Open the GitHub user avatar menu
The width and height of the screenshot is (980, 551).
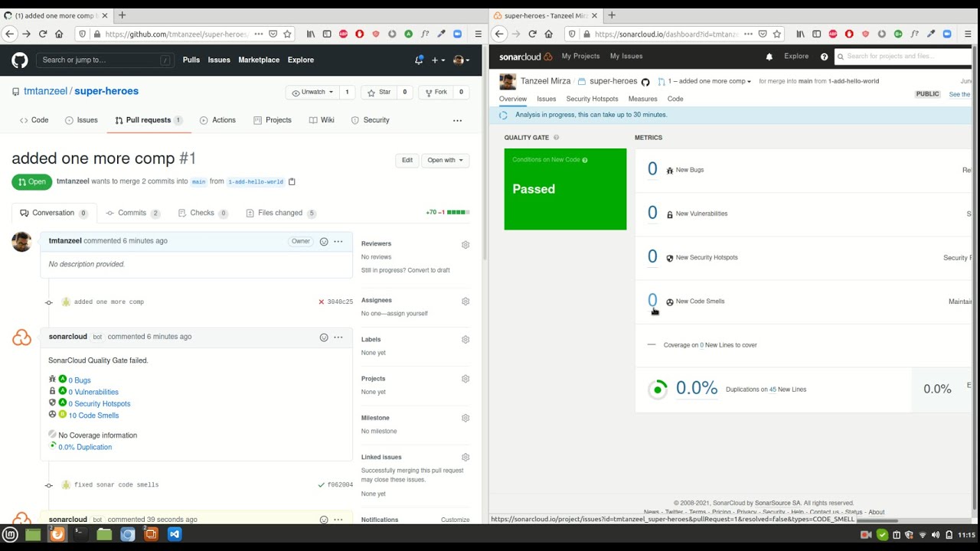click(461, 60)
